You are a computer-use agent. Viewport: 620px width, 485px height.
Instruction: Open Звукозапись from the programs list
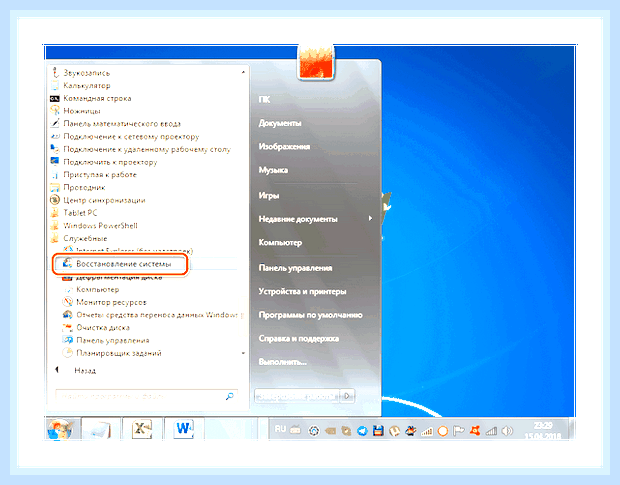point(87,73)
